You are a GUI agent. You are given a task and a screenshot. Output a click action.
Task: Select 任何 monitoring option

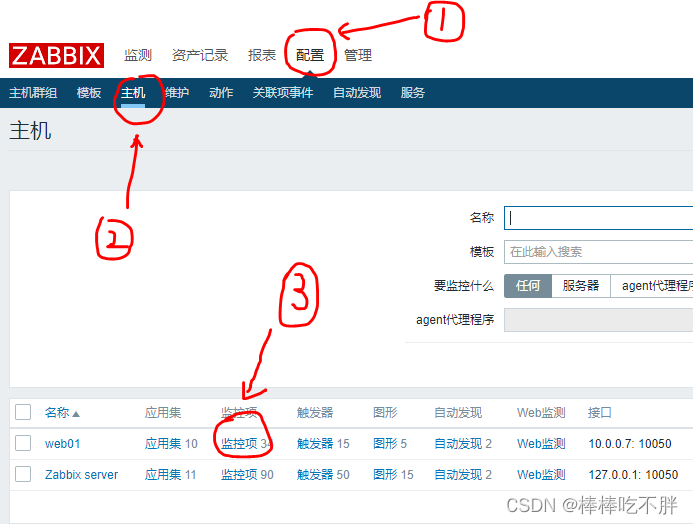click(528, 286)
